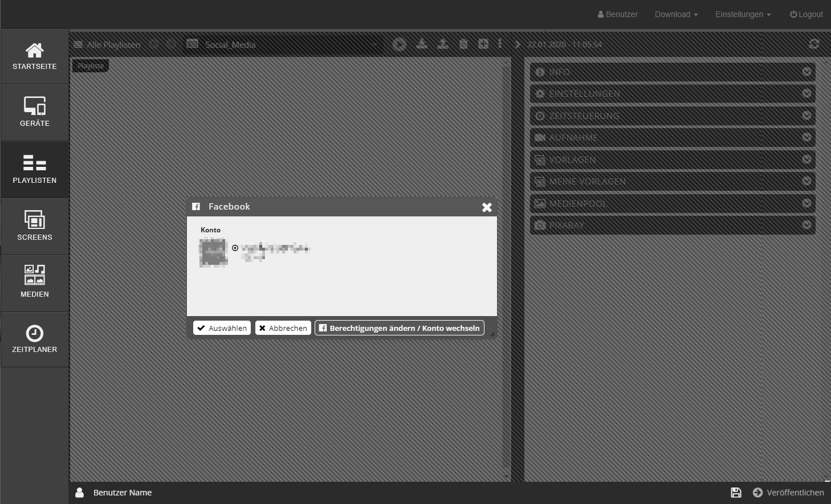Open the Zeitplaner clock icon

[35, 339]
